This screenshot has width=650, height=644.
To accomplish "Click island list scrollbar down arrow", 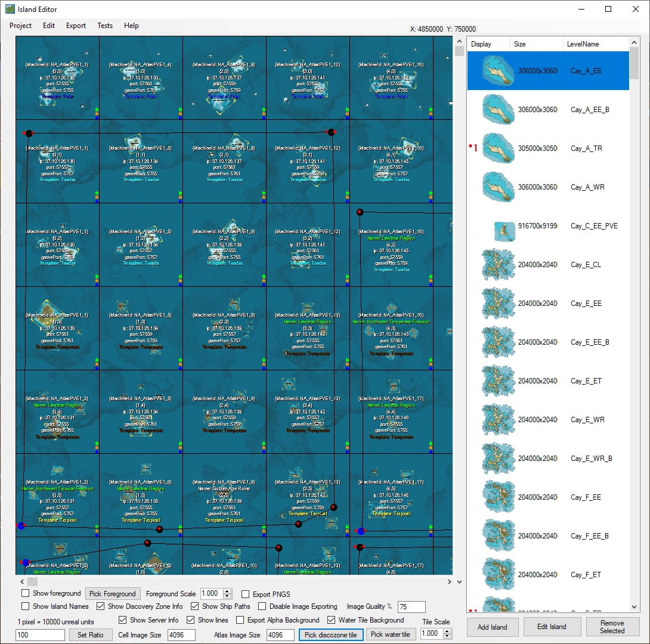I will click(634, 607).
